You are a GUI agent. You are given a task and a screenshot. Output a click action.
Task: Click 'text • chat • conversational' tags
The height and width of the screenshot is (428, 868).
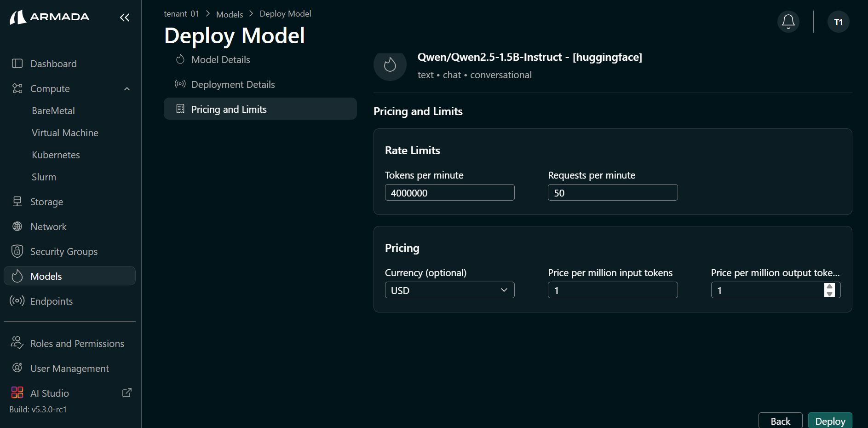(474, 75)
